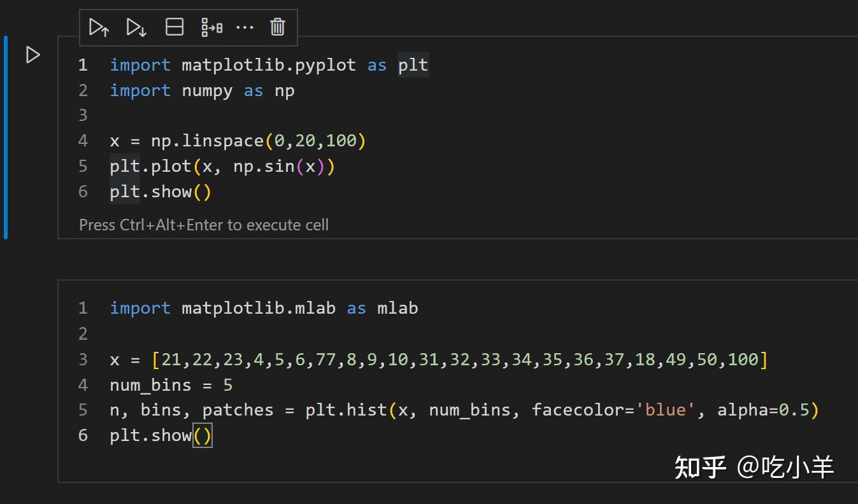Change the cell to a markdown cell
Viewport: 858px width, 504px height.
[x=211, y=27]
